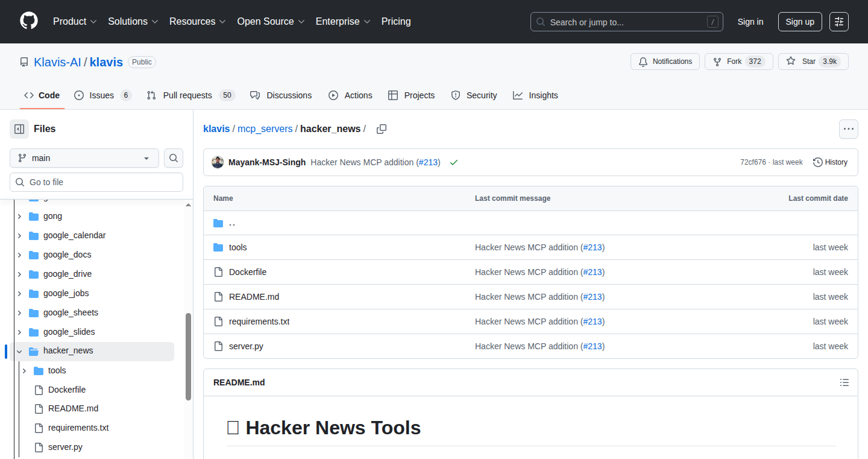
Task: Click the Notifications bell button
Action: coord(665,62)
